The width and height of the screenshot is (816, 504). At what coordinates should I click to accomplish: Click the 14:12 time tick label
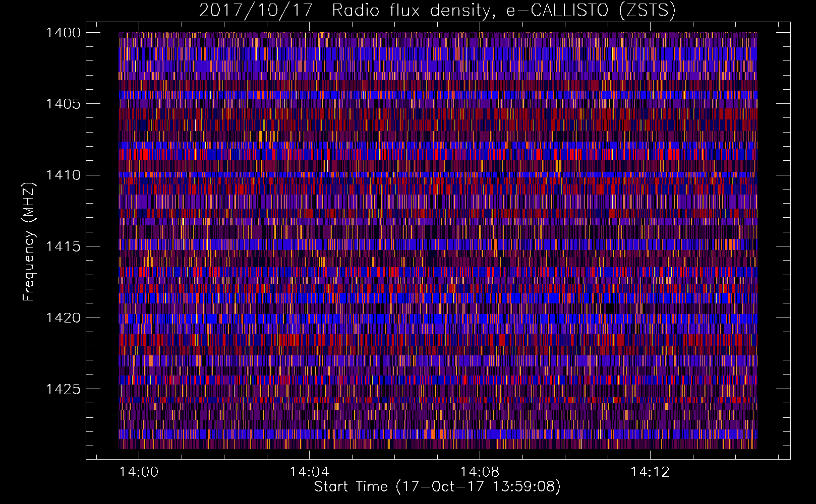click(650, 472)
